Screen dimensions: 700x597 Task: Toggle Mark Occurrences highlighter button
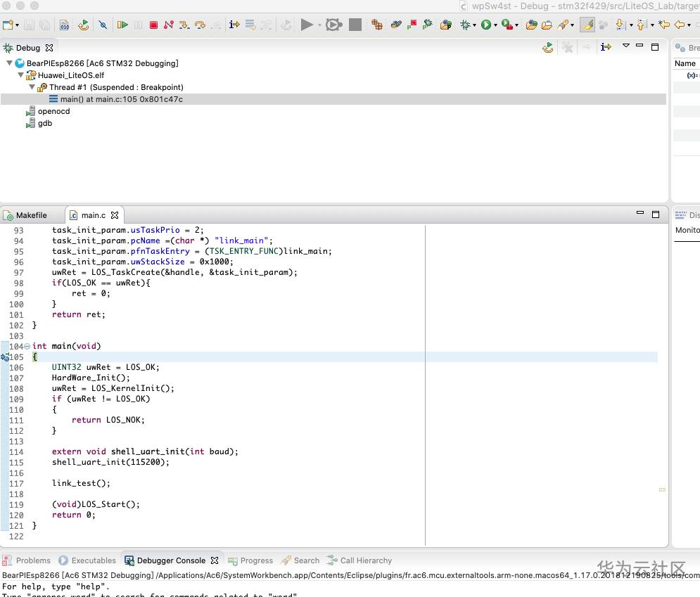[x=587, y=25]
